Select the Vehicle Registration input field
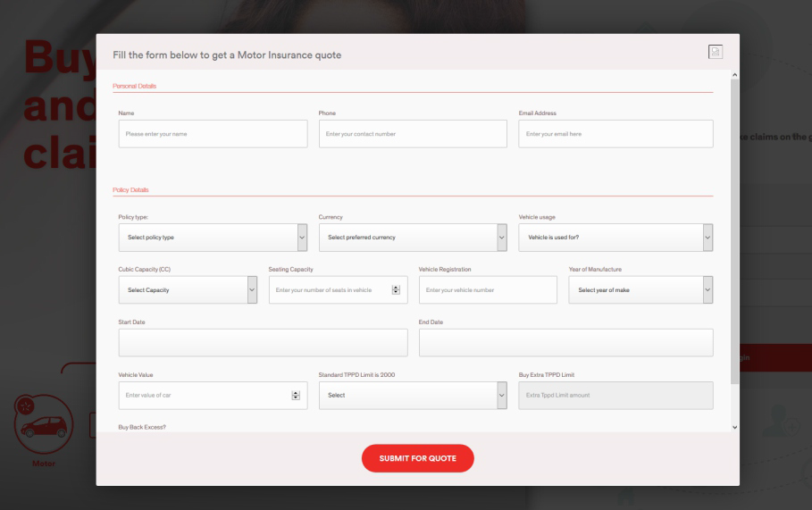 coord(487,289)
